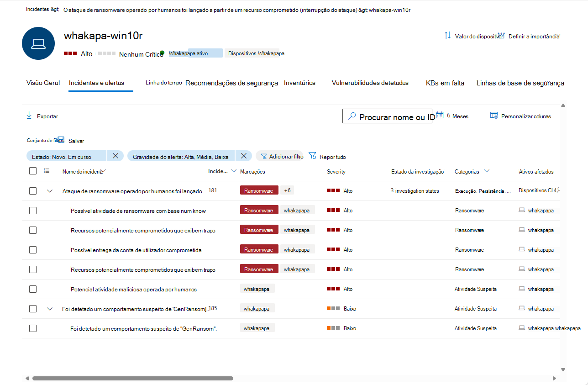
Task: Click the Estado da investigação column header
Action: (417, 172)
